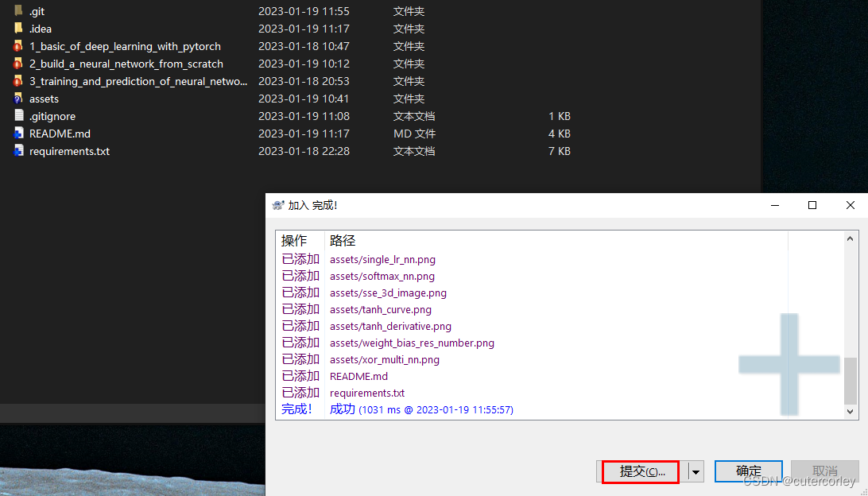Screen dimensions: 868x496
Task: Select the .idea folder icon
Action: pos(18,29)
